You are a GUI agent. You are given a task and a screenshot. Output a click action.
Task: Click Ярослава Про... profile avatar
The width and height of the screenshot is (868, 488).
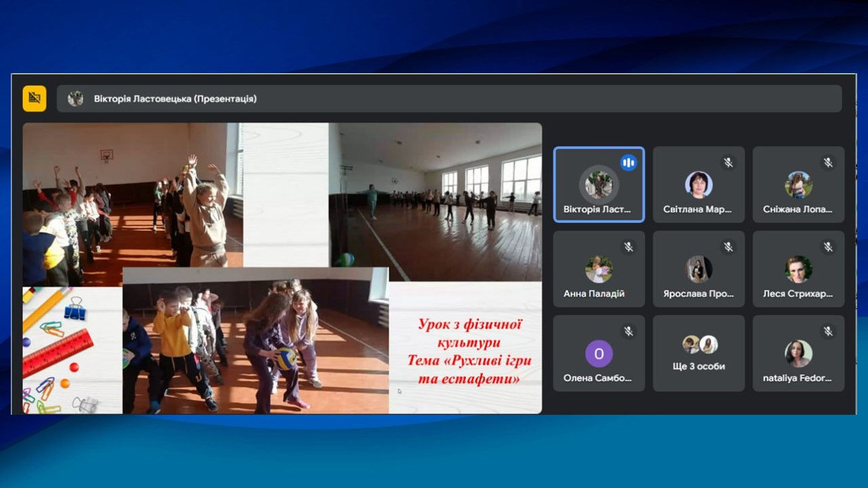[698, 269]
